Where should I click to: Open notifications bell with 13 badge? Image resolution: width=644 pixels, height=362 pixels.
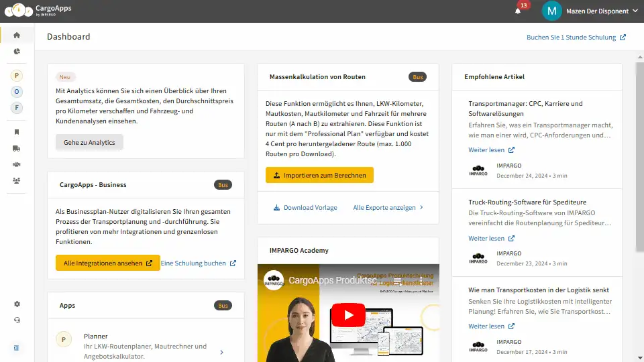[518, 11]
